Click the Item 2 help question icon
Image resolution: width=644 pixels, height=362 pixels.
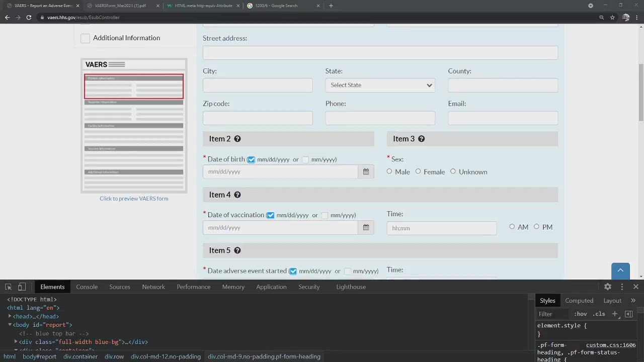pos(237,139)
